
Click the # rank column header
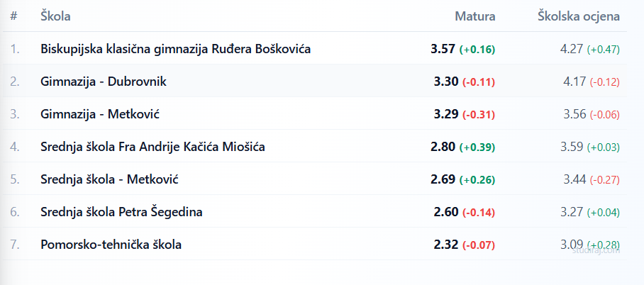click(x=14, y=16)
